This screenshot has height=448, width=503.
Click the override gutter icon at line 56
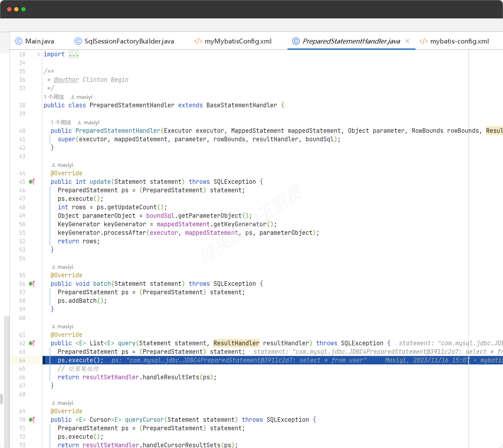coord(32,284)
